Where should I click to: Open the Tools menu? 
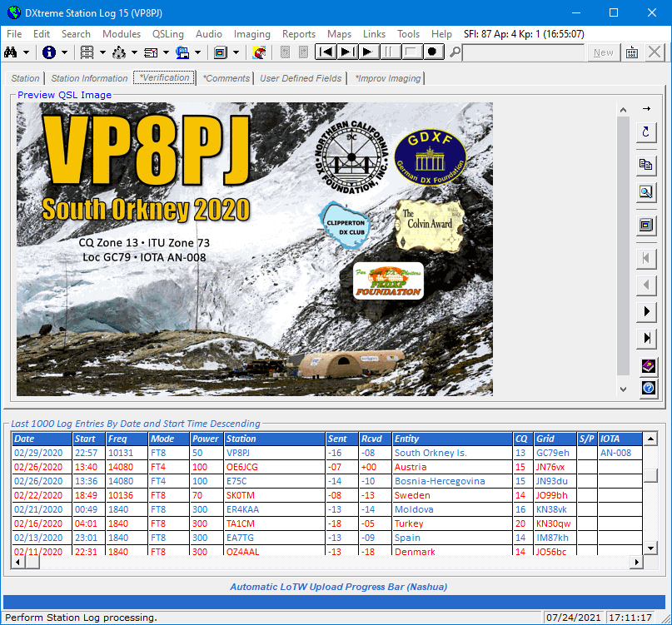pos(408,34)
